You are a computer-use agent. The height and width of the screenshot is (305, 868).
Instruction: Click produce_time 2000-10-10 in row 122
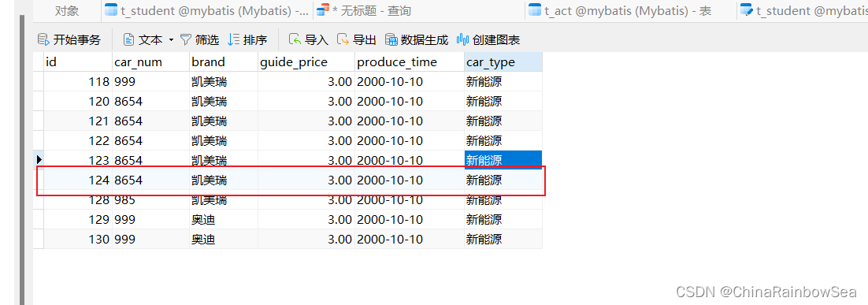tap(410, 140)
